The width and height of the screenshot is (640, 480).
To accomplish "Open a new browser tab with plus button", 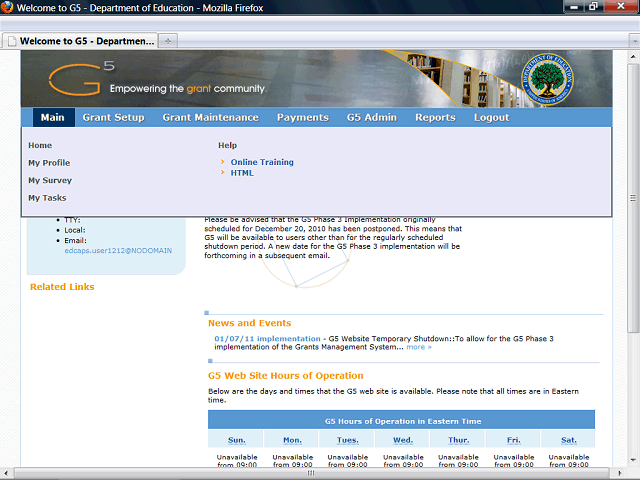I will point(168,41).
